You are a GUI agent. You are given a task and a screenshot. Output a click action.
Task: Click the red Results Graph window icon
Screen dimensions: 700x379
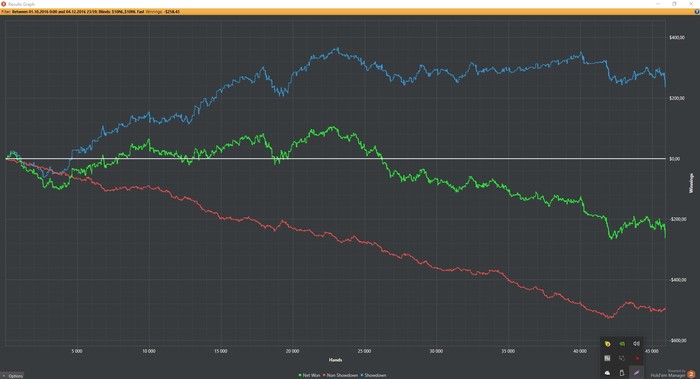point(4,4)
